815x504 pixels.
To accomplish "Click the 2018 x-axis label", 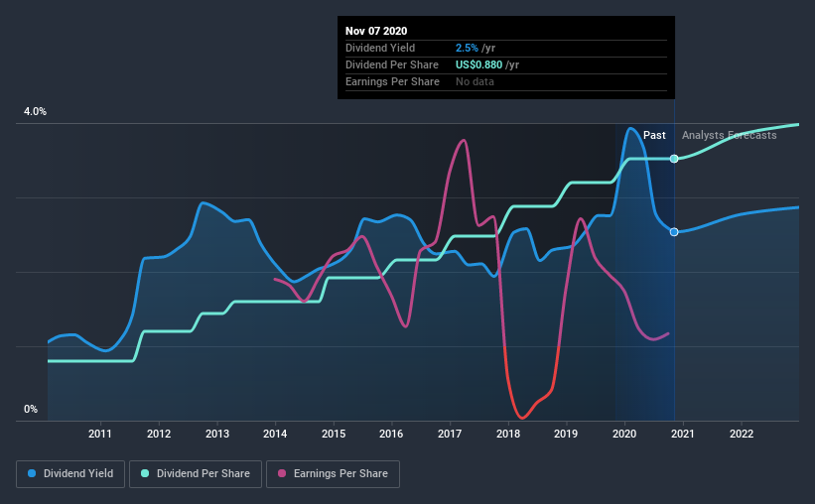I will point(508,434).
